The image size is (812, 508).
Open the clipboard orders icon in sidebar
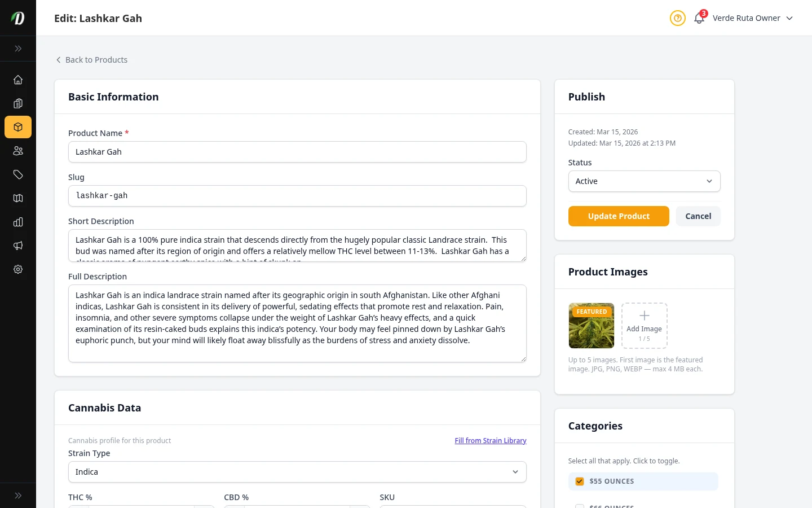pyautogui.click(x=18, y=103)
